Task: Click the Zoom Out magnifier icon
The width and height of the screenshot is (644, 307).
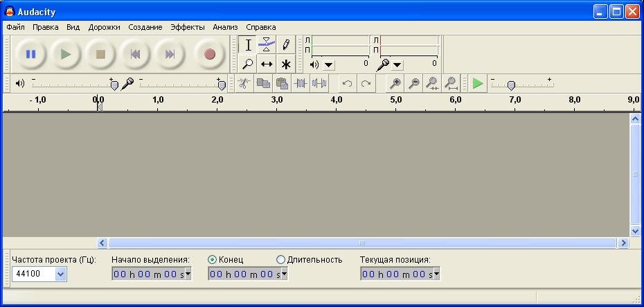Action: tap(414, 83)
